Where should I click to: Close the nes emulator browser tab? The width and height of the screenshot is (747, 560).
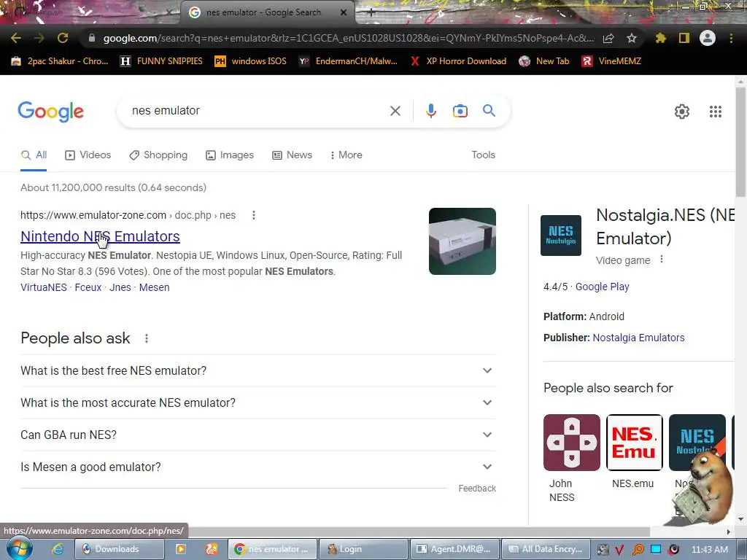tap(344, 12)
